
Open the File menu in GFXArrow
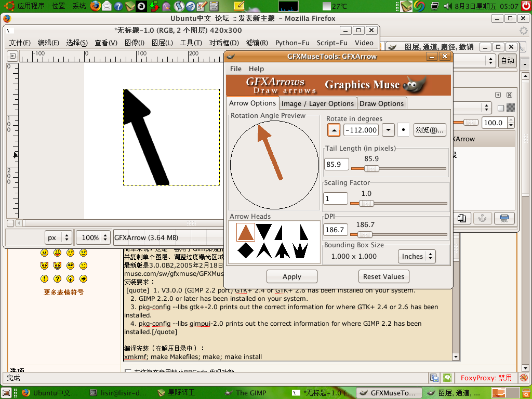coord(236,69)
